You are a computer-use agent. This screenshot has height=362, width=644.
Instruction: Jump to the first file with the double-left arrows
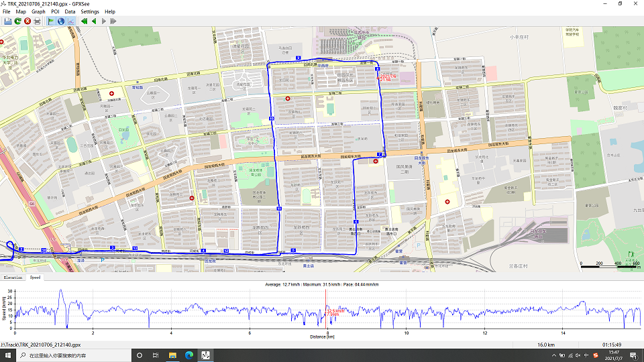pyautogui.click(x=85, y=21)
